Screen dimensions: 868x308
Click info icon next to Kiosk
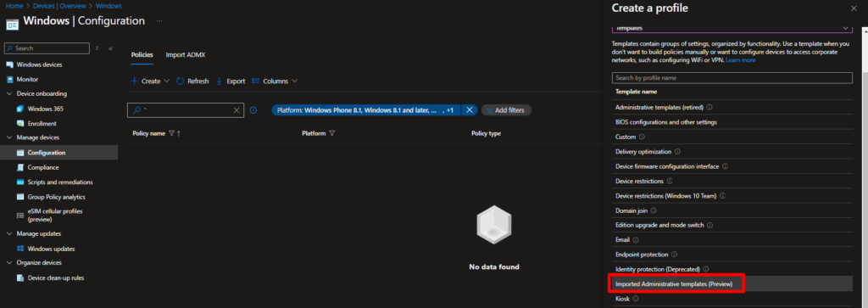[x=636, y=299]
